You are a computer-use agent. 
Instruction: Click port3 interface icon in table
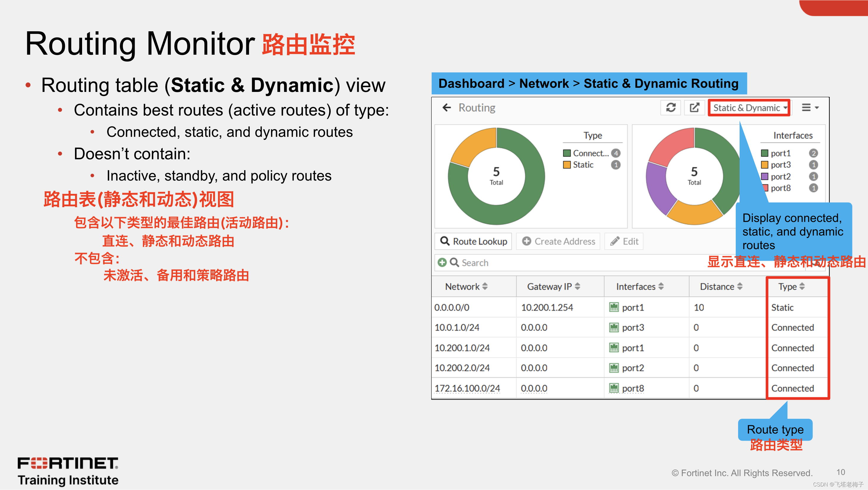tap(614, 327)
